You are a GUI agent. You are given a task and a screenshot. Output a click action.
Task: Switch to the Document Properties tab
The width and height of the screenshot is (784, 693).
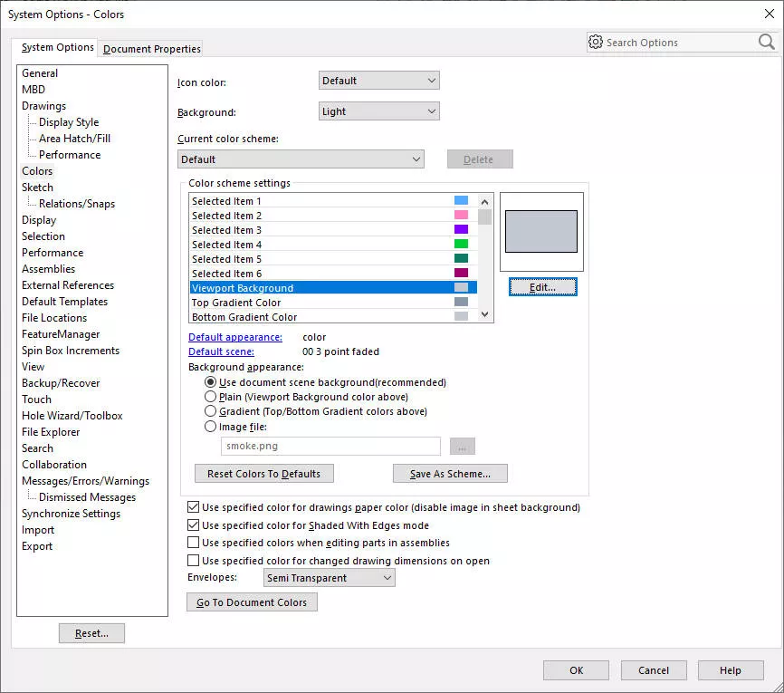tap(150, 49)
